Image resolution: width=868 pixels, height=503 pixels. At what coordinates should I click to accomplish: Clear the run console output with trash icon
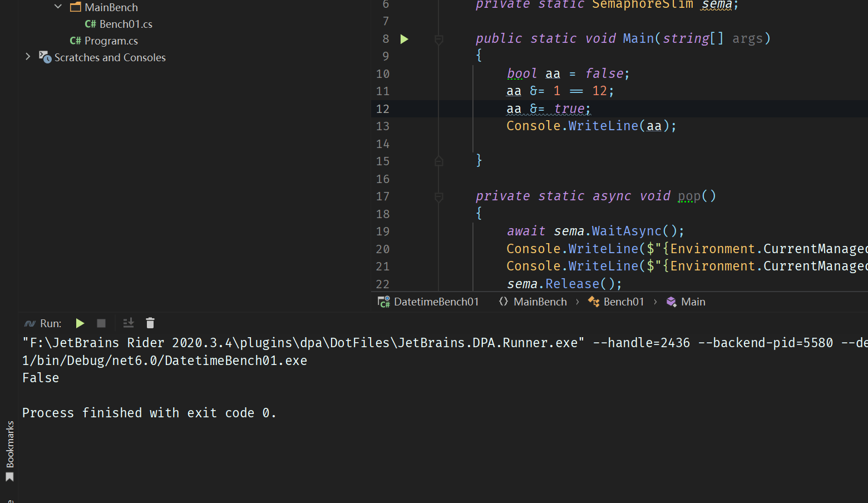pos(150,323)
